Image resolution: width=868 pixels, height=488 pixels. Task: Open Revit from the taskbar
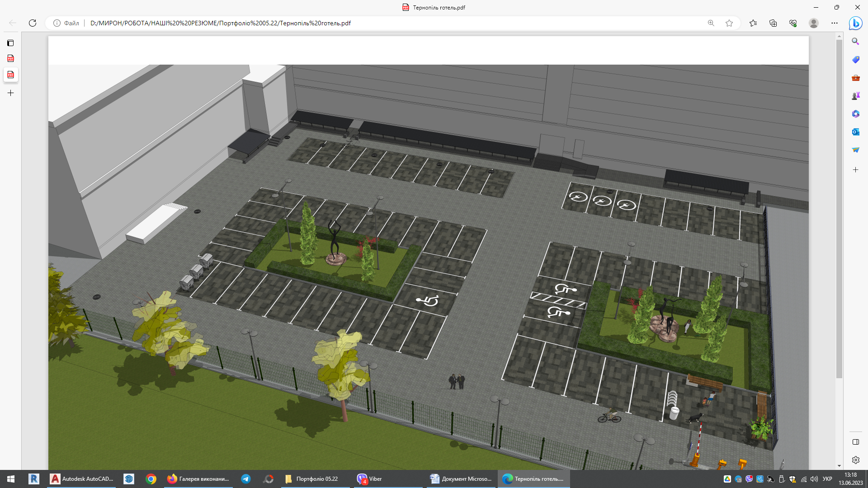tap(34, 479)
